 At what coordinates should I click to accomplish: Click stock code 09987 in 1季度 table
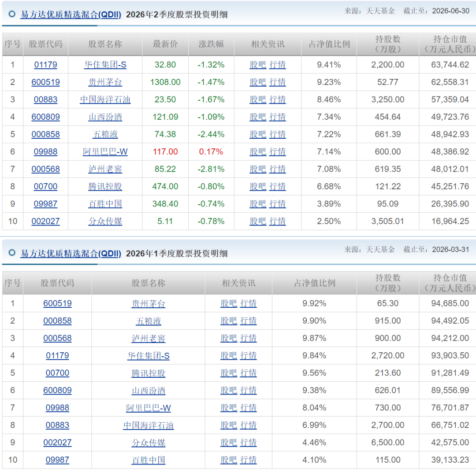point(57,460)
